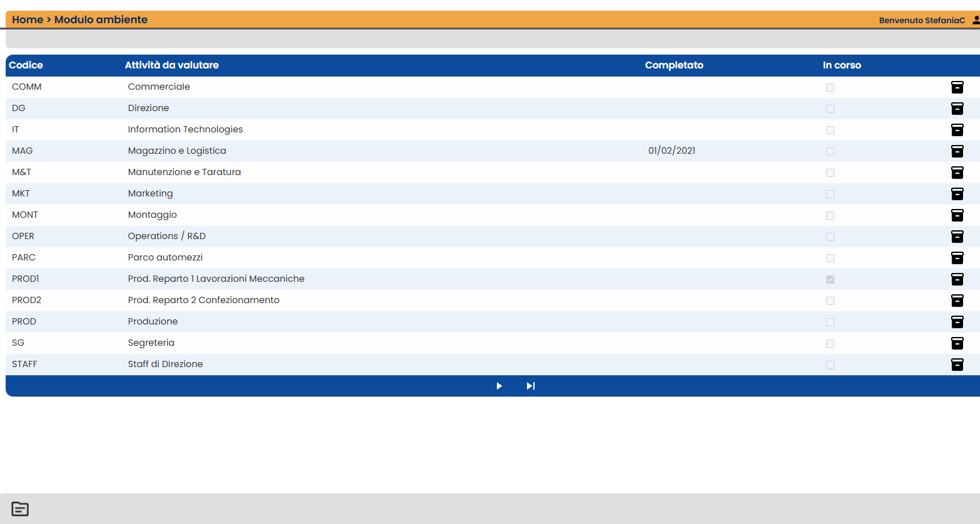
Task: Click the document icon in bottom bar
Action: (20, 509)
